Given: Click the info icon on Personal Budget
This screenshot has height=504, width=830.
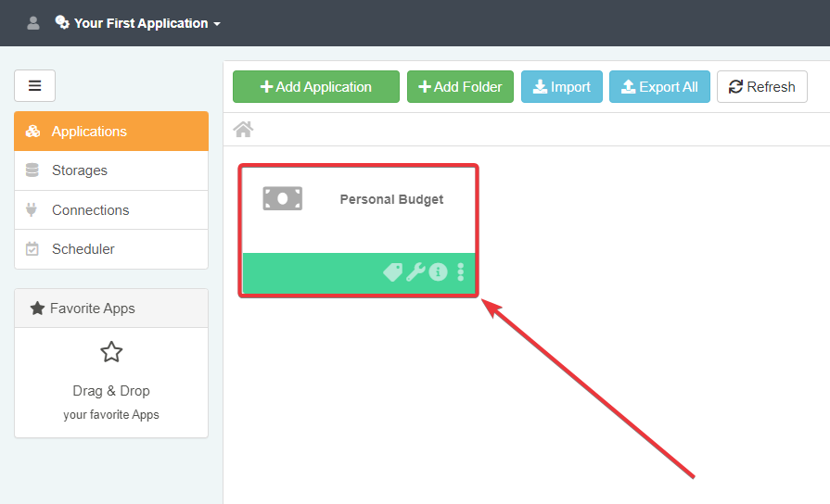Looking at the screenshot, I should [438, 272].
